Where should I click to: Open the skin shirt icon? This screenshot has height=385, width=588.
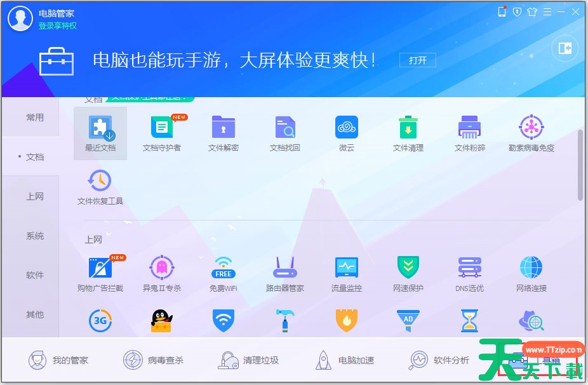532,12
